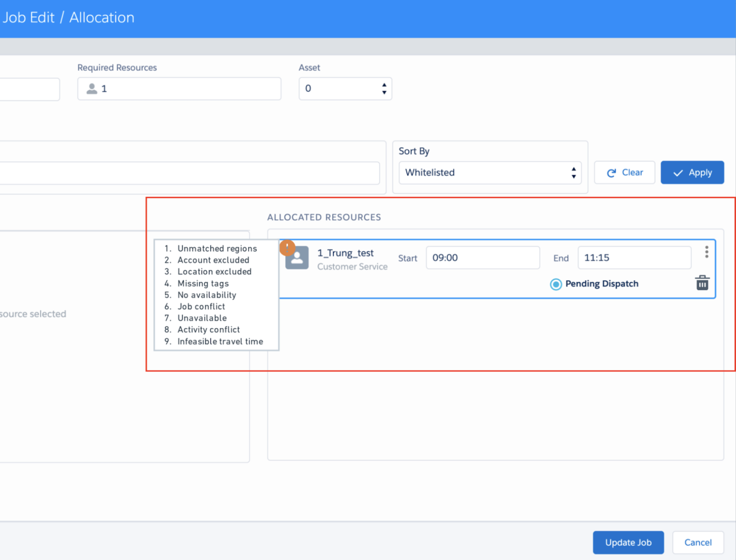Click the orange warning badge on resource avatar
The height and width of the screenshot is (560, 736).
pos(287,248)
